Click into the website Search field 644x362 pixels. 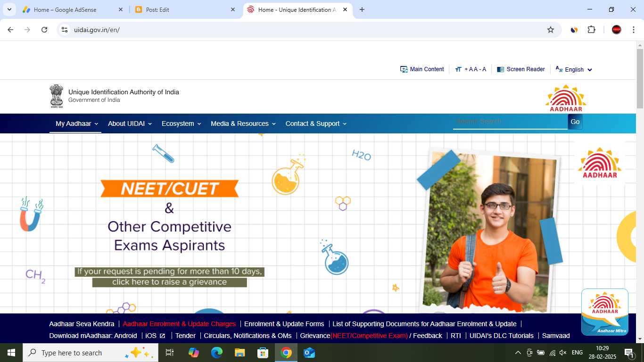(510, 122)
